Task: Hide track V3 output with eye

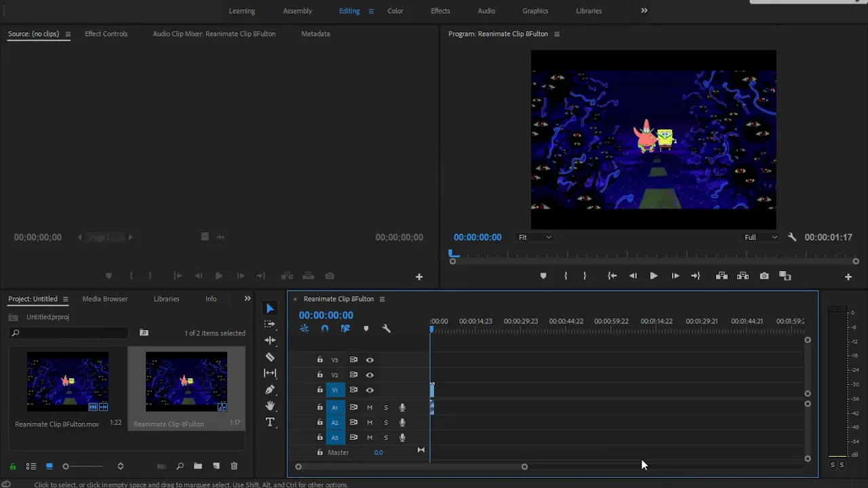Action: [370, 360]
